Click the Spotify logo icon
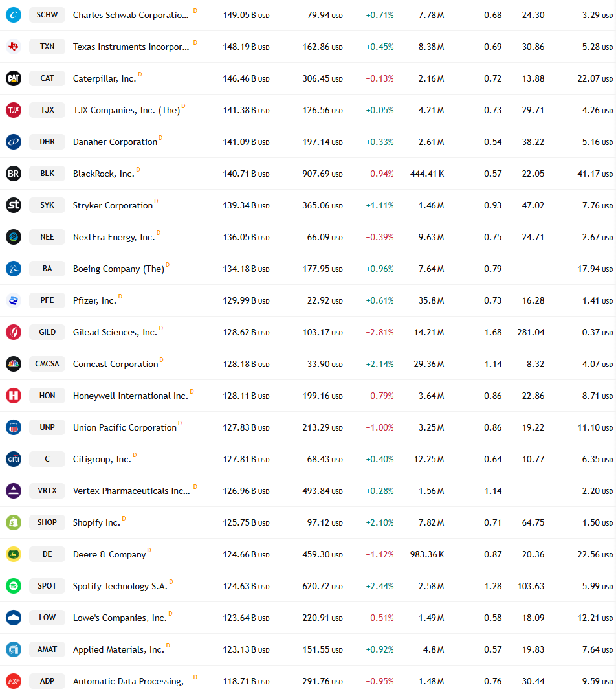 coord(14,586)
